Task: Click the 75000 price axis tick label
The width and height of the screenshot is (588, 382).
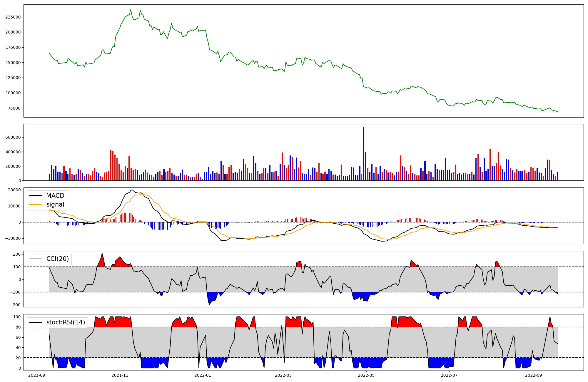Action: coord(14,108)
